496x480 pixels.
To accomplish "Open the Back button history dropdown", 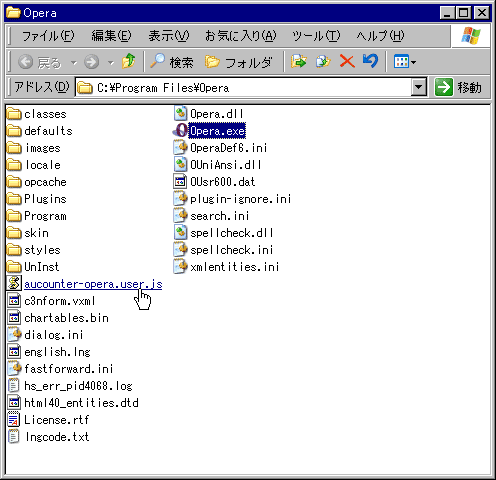I will [x=74, y=62].
